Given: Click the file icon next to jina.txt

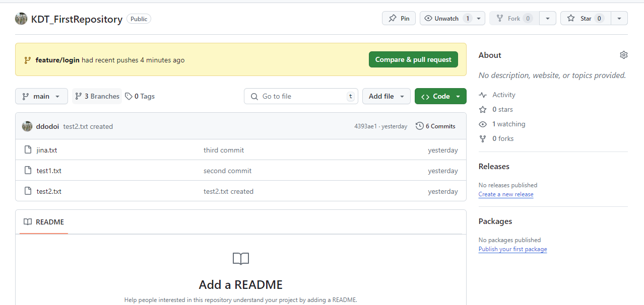Looking at the screenshot, I should pos(28,150).
